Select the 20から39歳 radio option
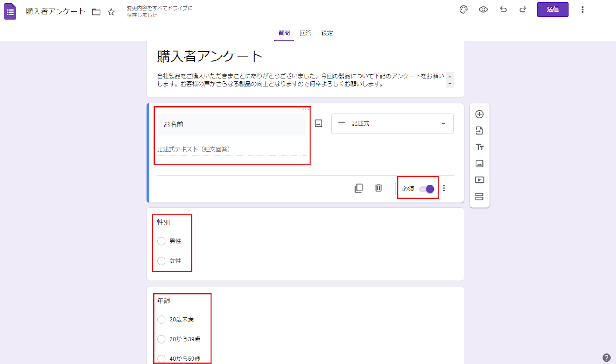616x364 pixels. pos(162,339)
